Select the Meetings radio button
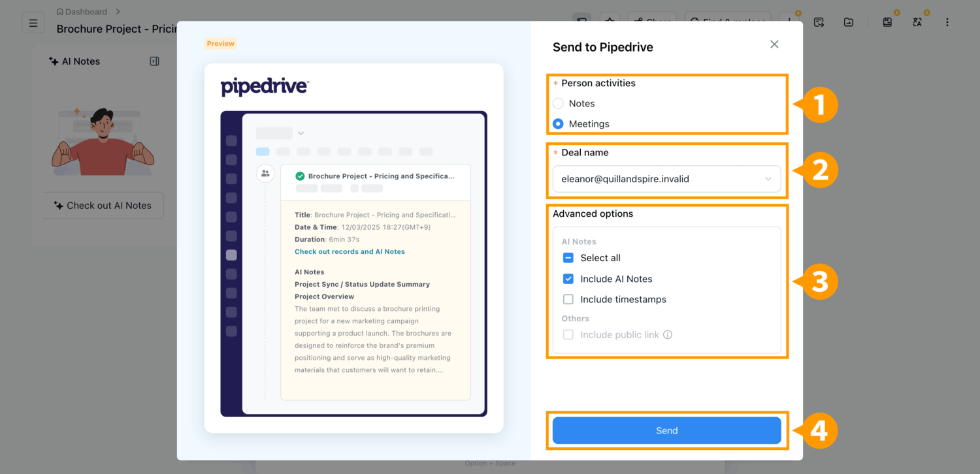 [x=558, y=123]
